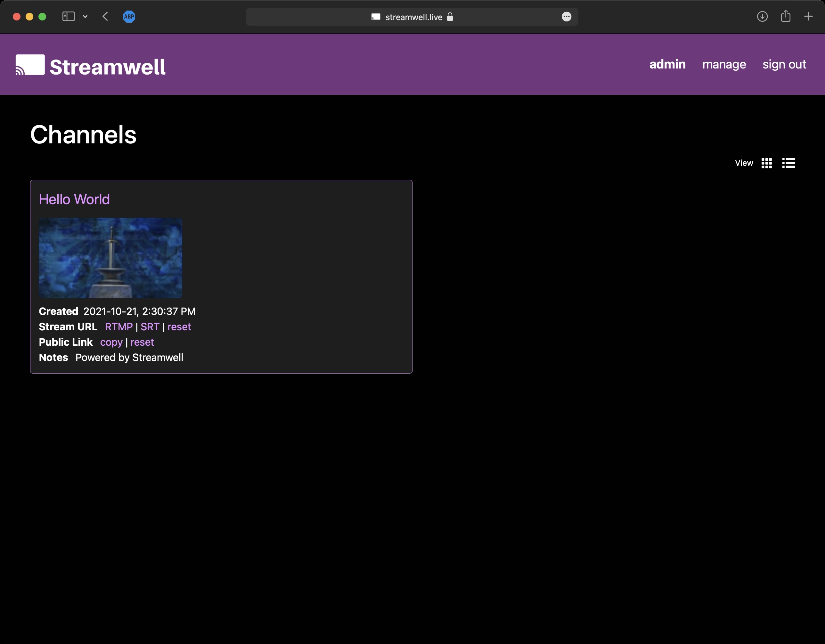Open Safari downloads
Image resolution: width=825 pixels, height=644 pixels.
[763, 17]
